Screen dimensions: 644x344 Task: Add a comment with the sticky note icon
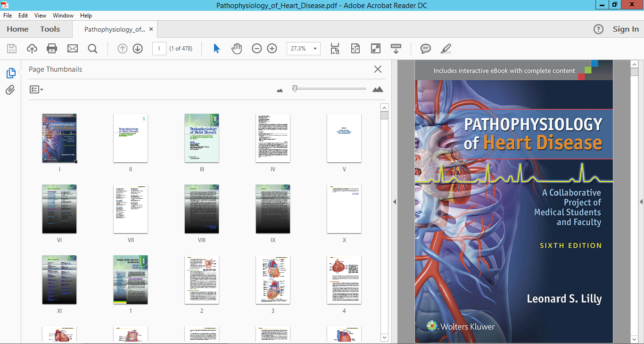[x=426, y=49]
